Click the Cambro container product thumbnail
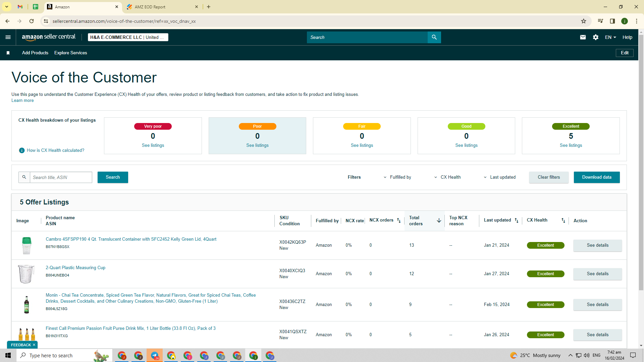The image size is (644, 362). [x=26, y=245]
